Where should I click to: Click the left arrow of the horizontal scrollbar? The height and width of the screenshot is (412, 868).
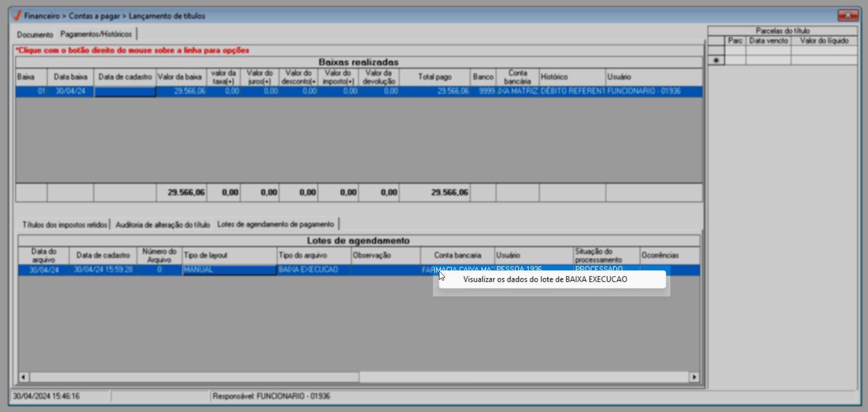tap(23, 377)
